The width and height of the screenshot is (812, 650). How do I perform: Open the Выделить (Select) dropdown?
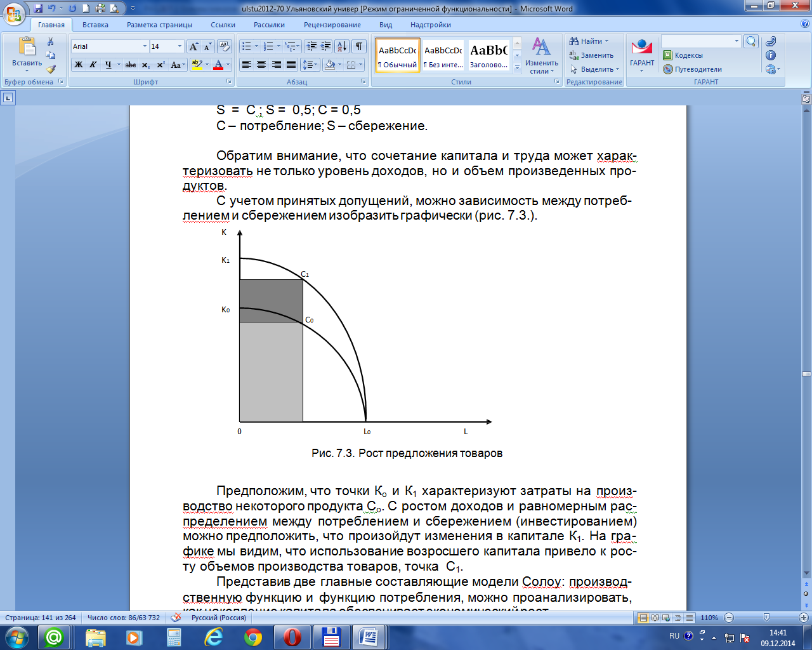pos(594,69)
